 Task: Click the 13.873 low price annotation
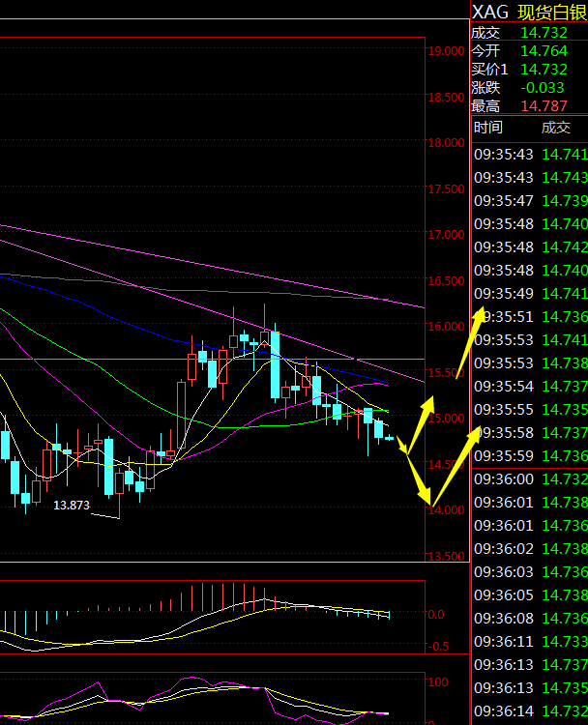click(x=72, y=506)
